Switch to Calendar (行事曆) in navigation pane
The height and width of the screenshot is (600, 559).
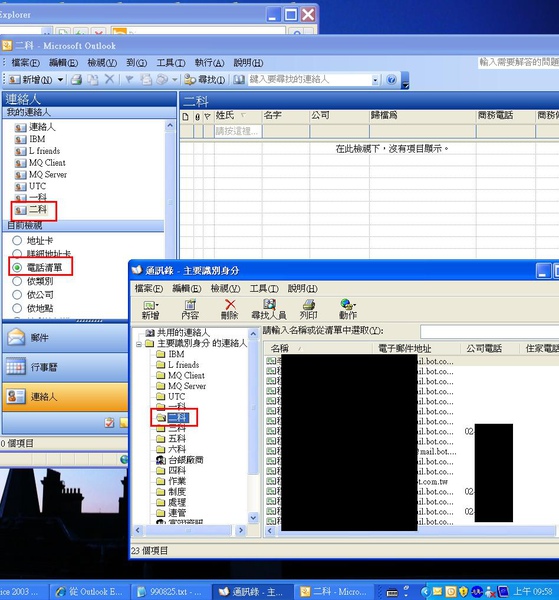(65, 367)
